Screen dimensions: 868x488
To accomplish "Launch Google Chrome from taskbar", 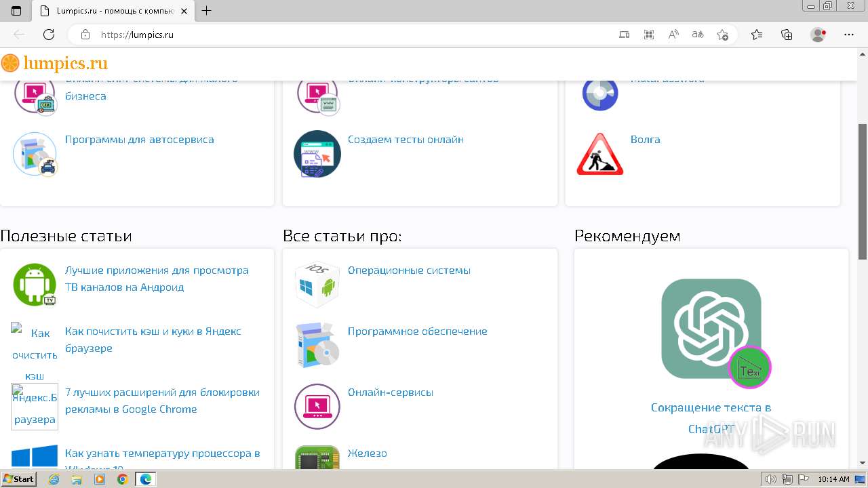I will [x=123, y=479].
